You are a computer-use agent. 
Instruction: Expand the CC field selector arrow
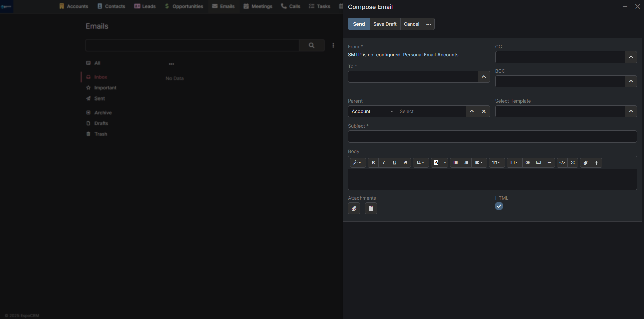pos(631,57)
